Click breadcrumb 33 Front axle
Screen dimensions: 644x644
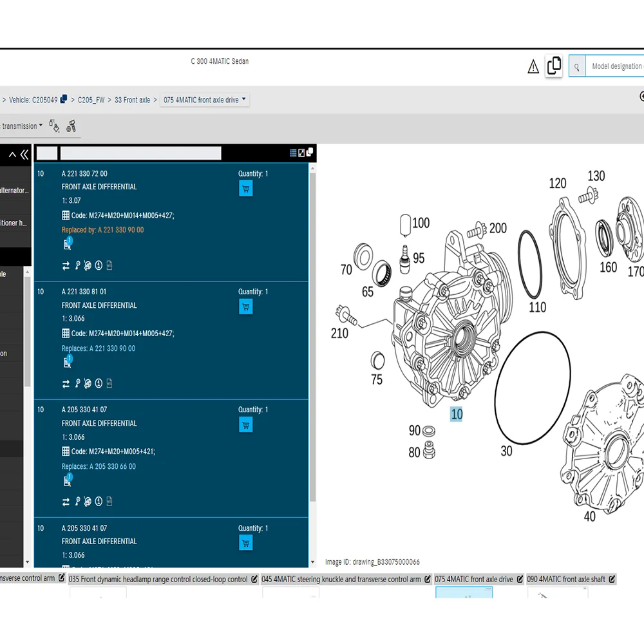(x=132, y=100)
